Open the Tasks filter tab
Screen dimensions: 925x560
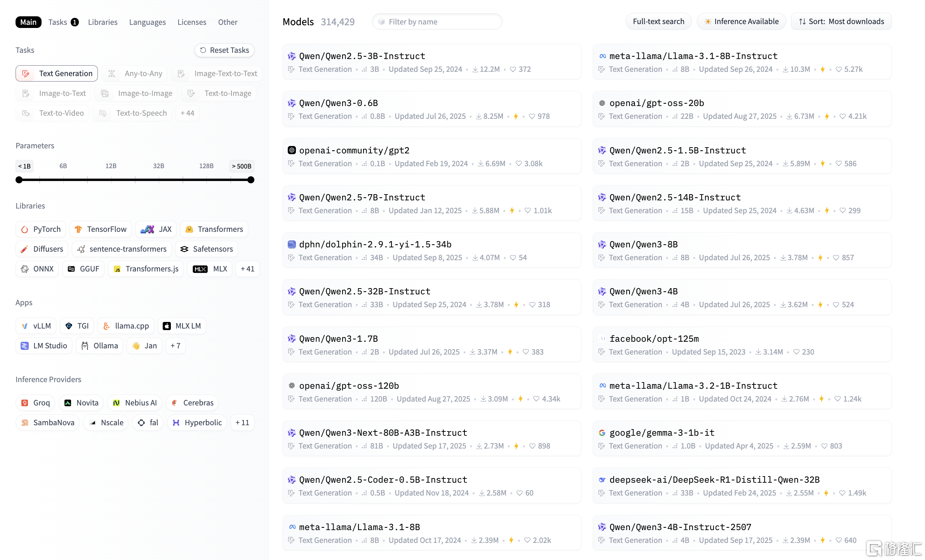click(x=63, y=22)
